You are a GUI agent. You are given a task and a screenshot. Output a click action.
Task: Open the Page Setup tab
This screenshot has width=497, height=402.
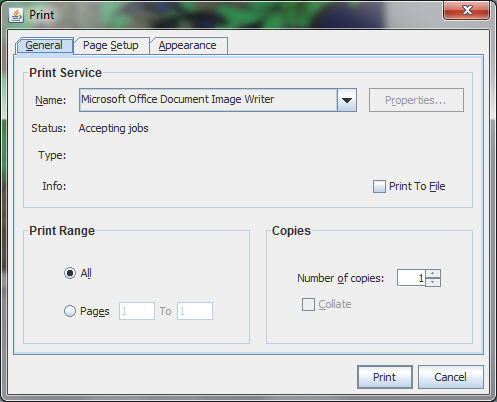111,45
